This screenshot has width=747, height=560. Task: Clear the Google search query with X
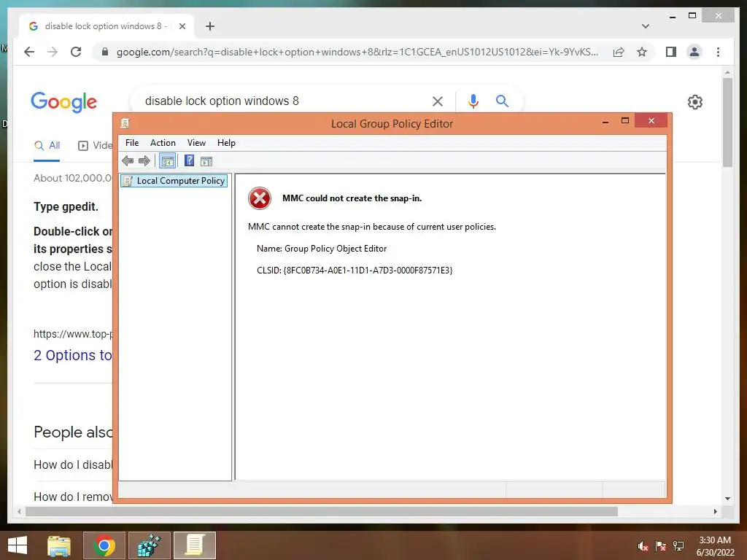point(438,101)
